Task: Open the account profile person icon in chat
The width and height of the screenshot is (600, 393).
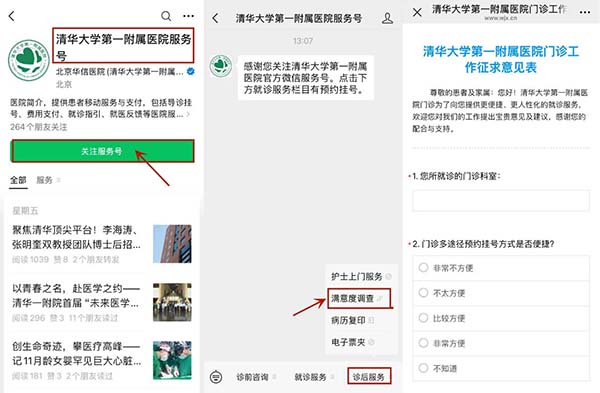Action: (387, 18)
